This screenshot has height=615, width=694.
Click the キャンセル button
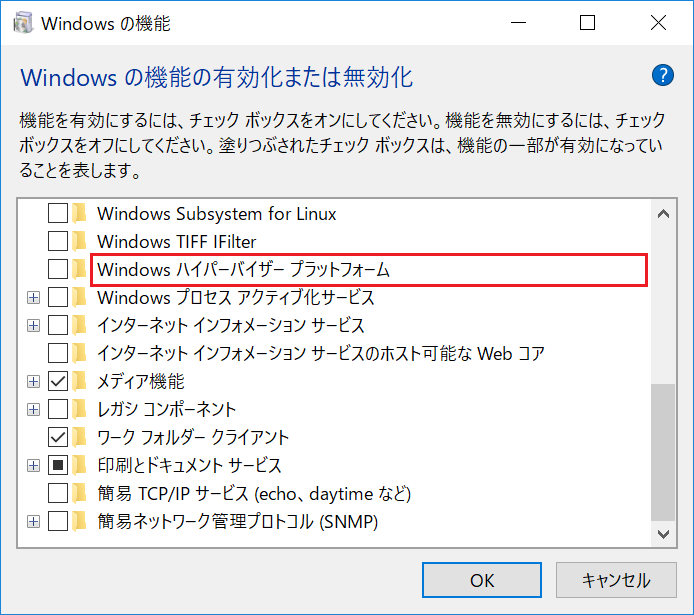(616, 579)
